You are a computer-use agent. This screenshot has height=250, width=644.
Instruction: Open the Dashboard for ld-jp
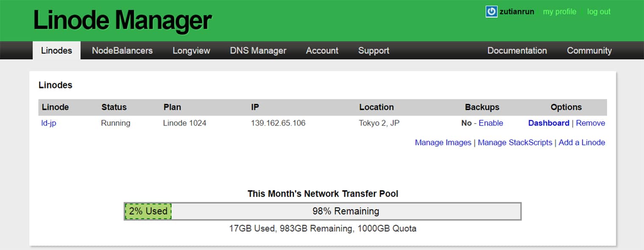tap(549, 123)
